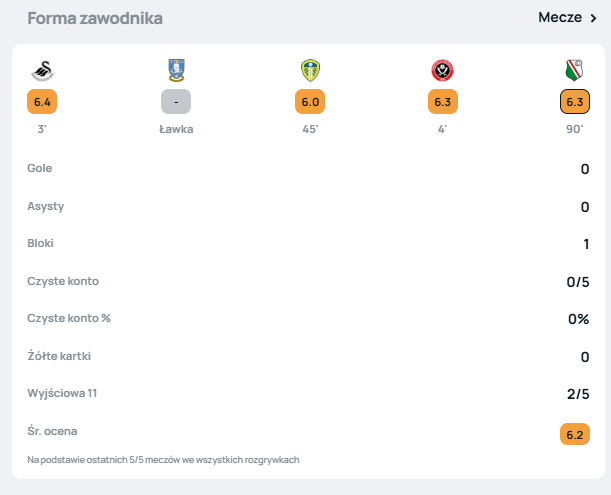Screen dimensions: 611x495
Task: Select the Sheffield Wednesday club crest
Action: 176,70
